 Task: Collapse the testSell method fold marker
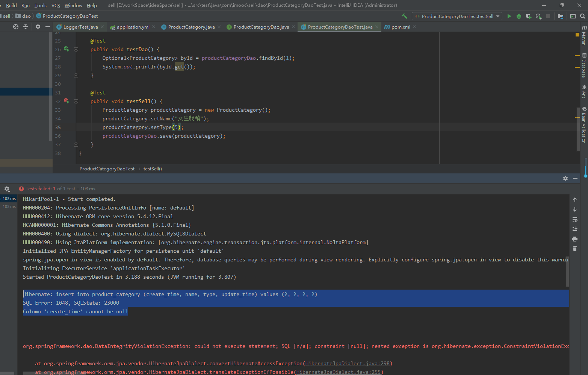coord(76,101)
